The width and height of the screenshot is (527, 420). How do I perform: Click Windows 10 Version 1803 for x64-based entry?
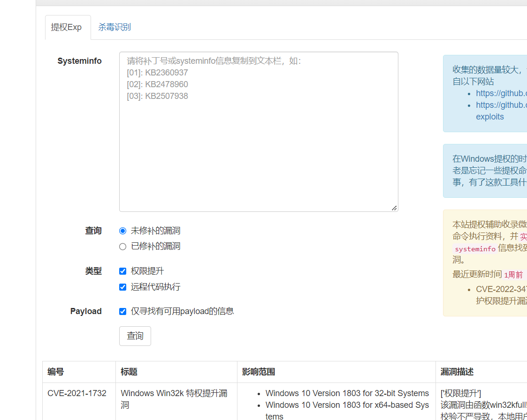point(347,411)
